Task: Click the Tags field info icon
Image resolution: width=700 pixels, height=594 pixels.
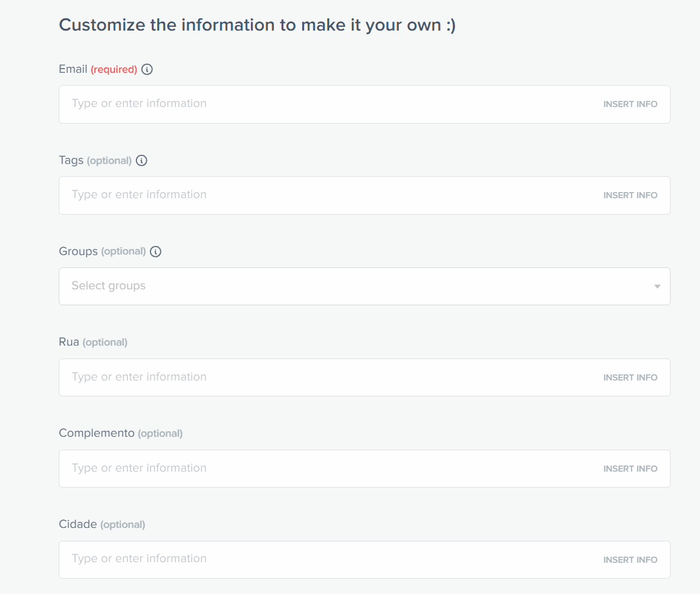Action: (141, 161)
